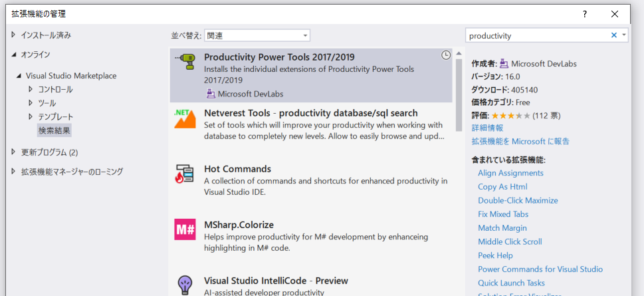Click the clock icon on Productivity Power Tools
The height and width of the screenshot is (296, 644).
[446, 55]
